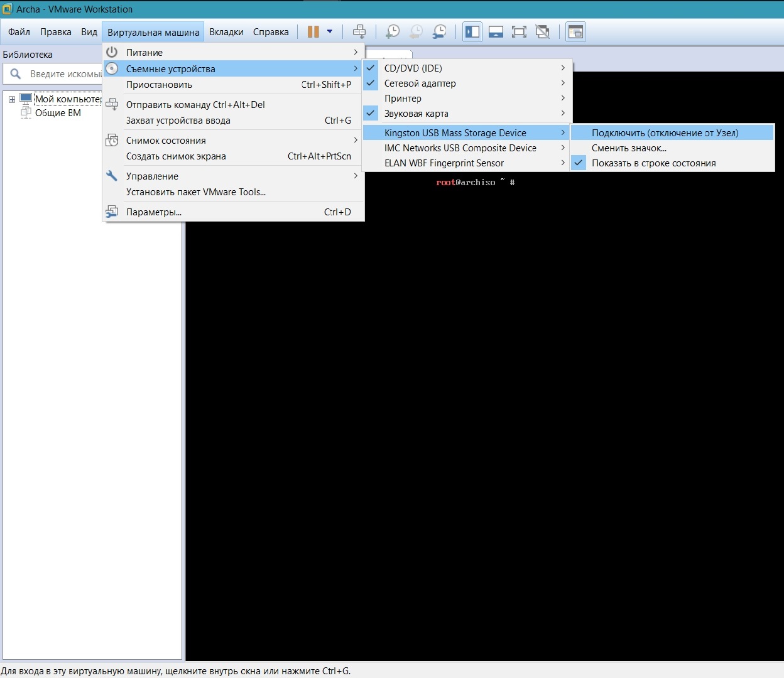Click the computer icon for Мой компьютер
The image size is (784, 678).
click(x=26, y=99)
